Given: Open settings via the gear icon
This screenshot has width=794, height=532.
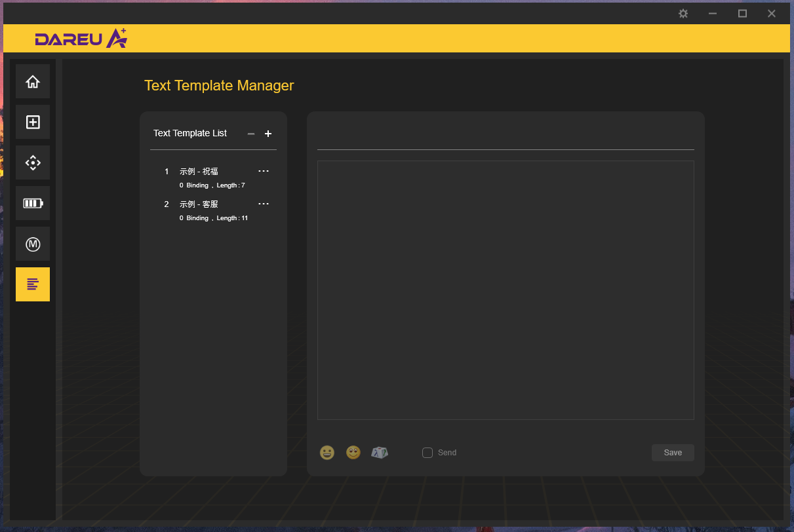Looking at the screenshot, I should [x=683, y=13].
